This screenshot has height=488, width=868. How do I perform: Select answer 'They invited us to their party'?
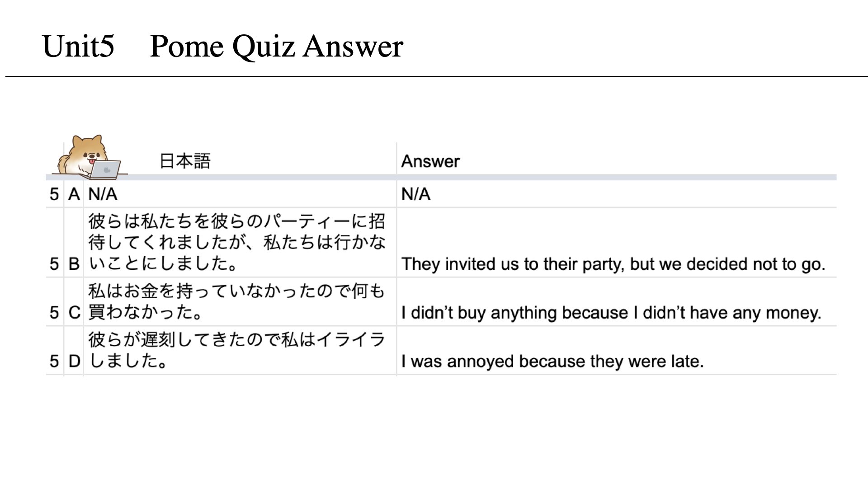point(613,264)
